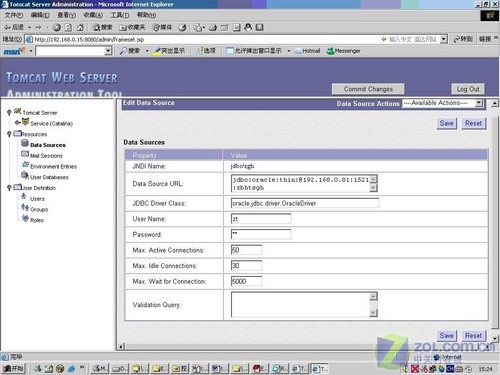Click the Highlight (突出显示) toolbar button
500x375 pixels.
169,51
